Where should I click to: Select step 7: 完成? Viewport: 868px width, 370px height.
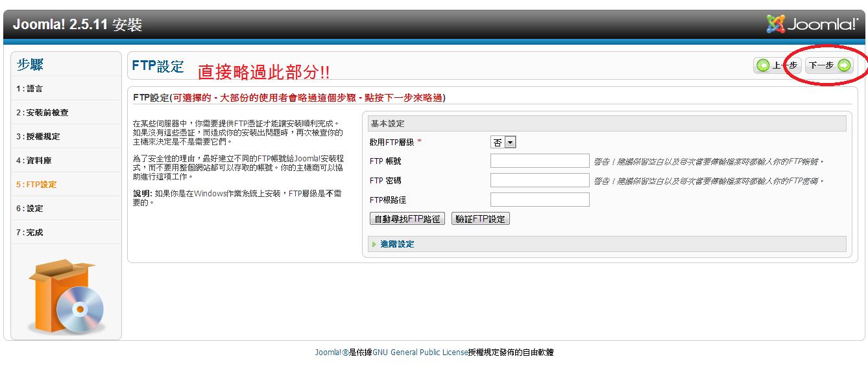[x=66, y=233]
